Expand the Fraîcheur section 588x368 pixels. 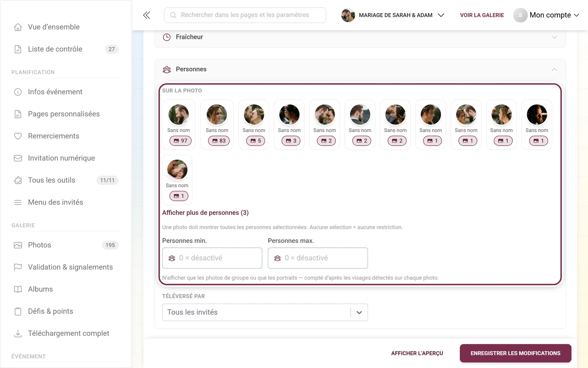360,37
